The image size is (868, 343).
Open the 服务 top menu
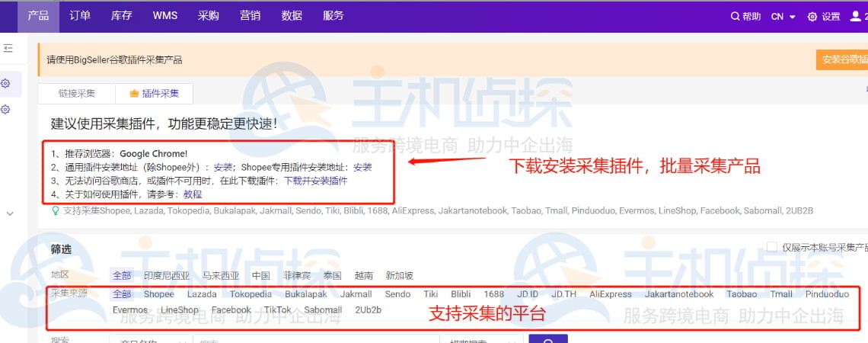[x=333, y=16]
